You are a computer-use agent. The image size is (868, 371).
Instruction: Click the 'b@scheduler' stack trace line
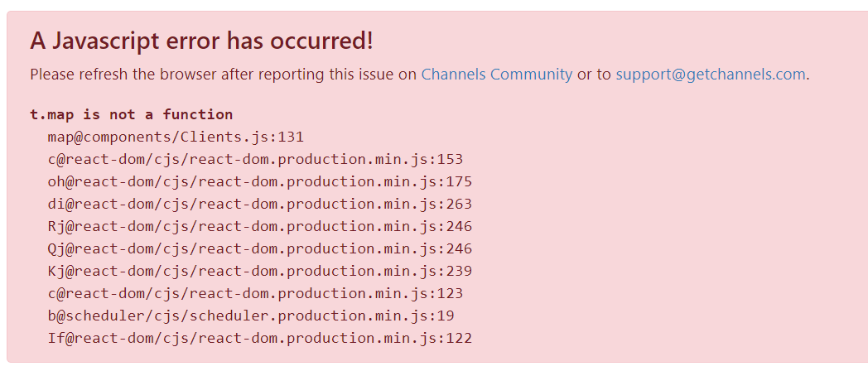click(250, 316)
